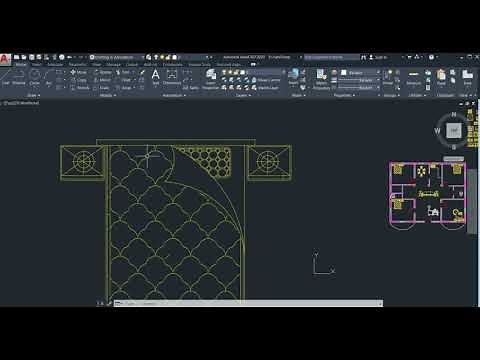480x360 pixels.
Task: Click the title bar search input field
Action: click(332, 57)
